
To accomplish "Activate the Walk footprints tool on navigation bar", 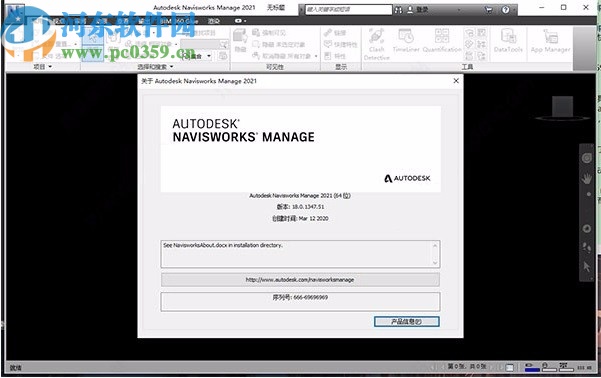I will [x=586, y=247].
